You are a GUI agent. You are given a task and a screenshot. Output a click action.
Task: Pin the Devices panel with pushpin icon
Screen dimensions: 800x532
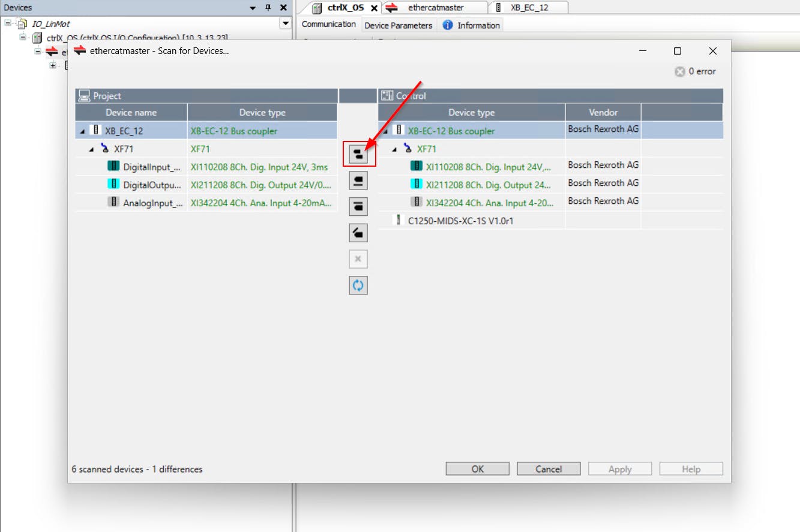tap(268, 8)
